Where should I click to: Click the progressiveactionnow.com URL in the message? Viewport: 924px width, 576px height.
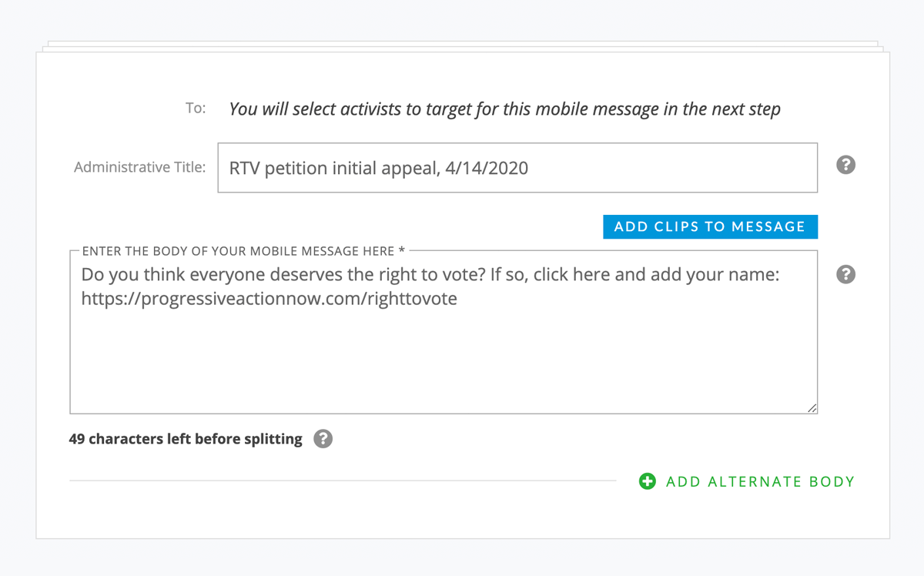coord(269,299)
